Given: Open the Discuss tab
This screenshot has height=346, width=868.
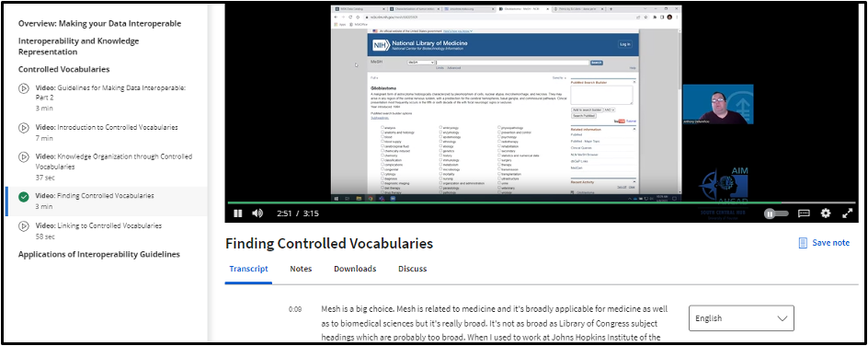Looking at the screenshot, I should (x=413, y=269).
